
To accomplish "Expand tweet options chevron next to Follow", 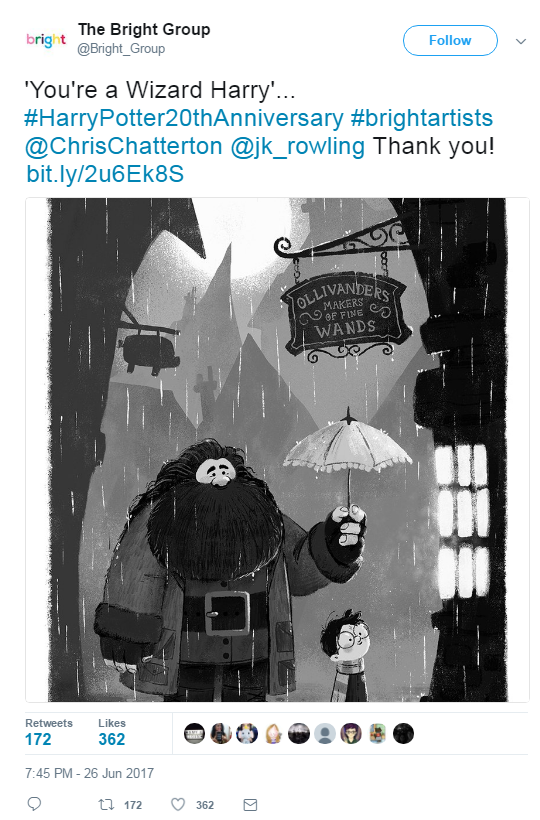I will click(521, 41).
